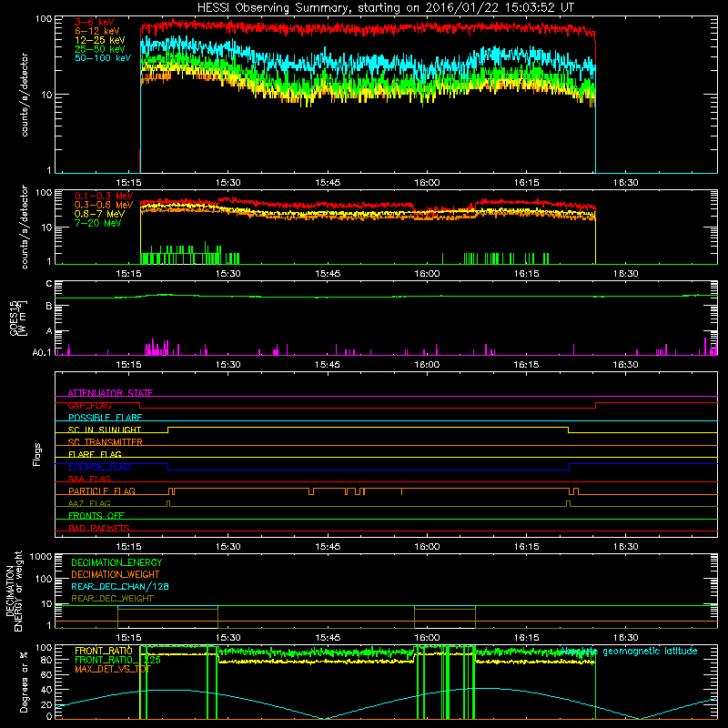Click the FLARE_FLAG label

pyautogui.click(x=95, y=454)
